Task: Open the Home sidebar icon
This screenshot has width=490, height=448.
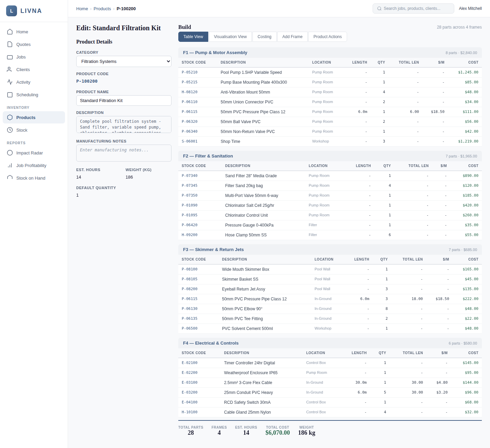Action: [10, 32]
